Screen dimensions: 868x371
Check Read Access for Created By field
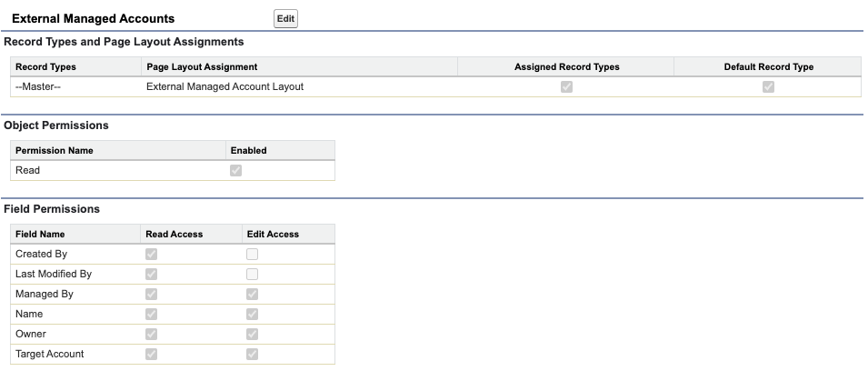coord(152,255)
